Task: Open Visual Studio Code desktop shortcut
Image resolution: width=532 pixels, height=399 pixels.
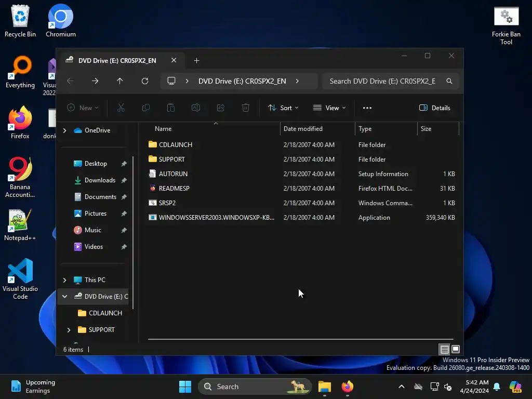Action: (x=20, y=279)
